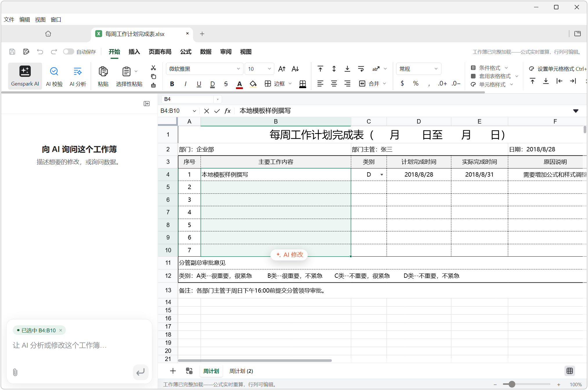Toggle wrap text icon
588x390 pixels.
(361, 69)
